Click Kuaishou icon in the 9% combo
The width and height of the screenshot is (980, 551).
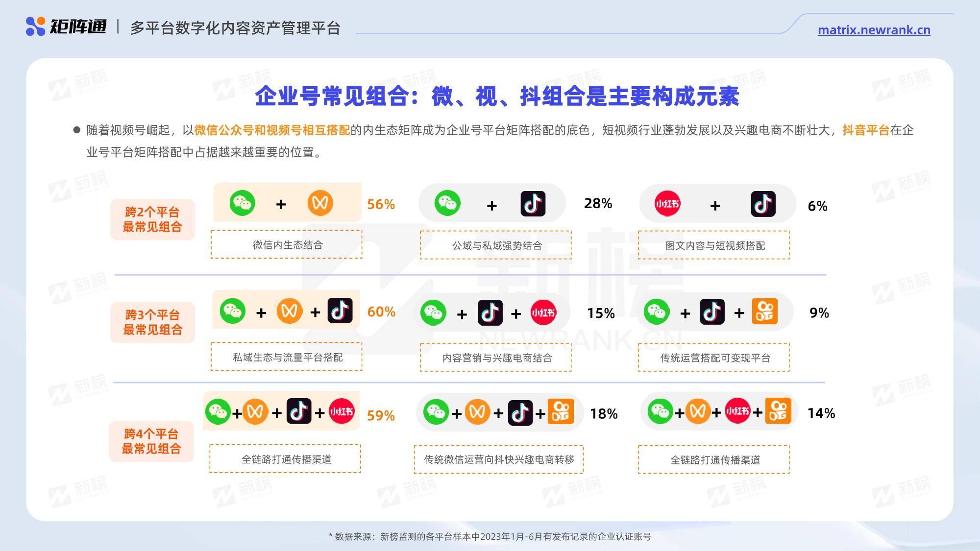pyautogui.click(x=765, y=311)
